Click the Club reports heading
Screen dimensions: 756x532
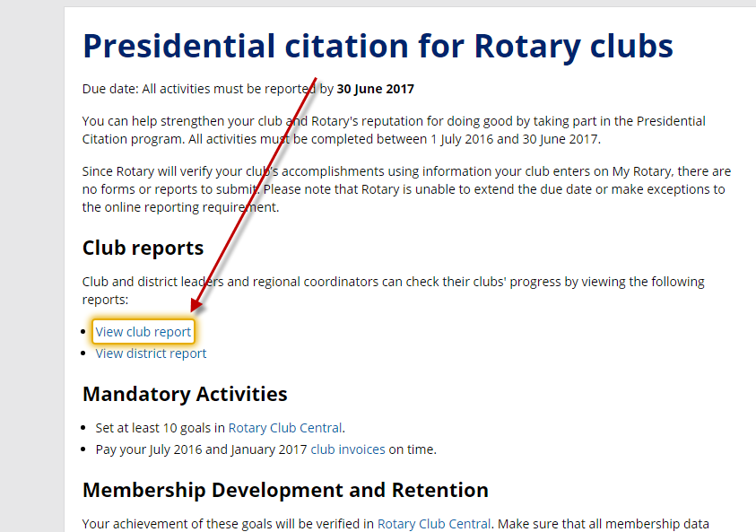tap(143, 248)
